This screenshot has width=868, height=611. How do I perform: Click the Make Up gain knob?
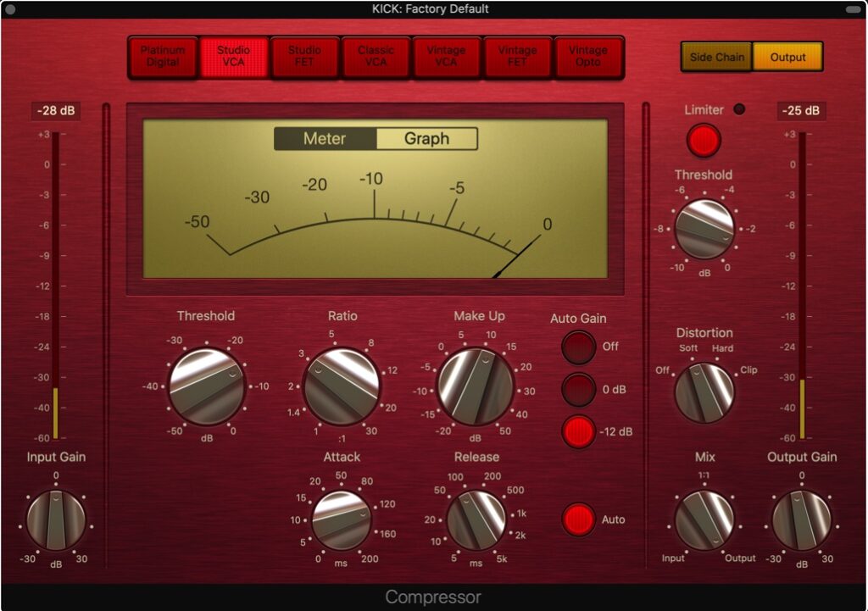[476, 386]
